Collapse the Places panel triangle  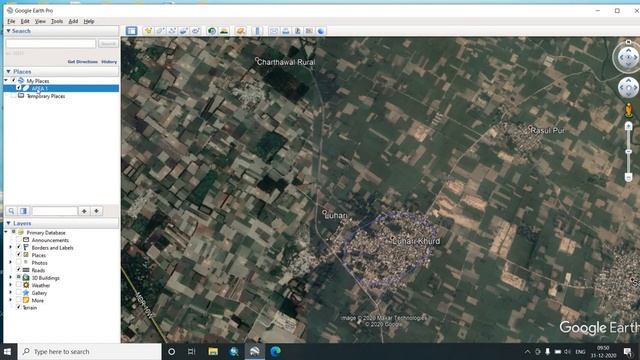8,71
